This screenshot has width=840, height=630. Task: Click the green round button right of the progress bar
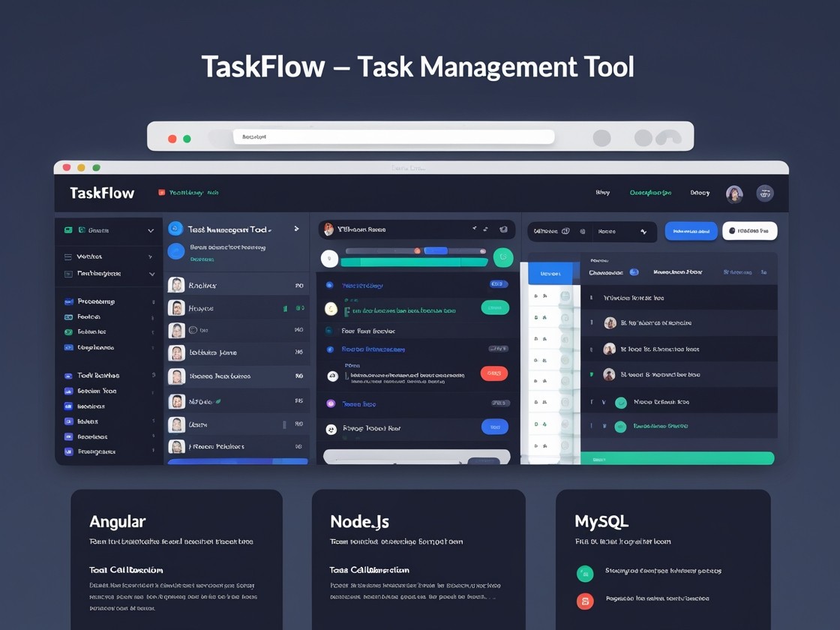click(x=503, y=258)
